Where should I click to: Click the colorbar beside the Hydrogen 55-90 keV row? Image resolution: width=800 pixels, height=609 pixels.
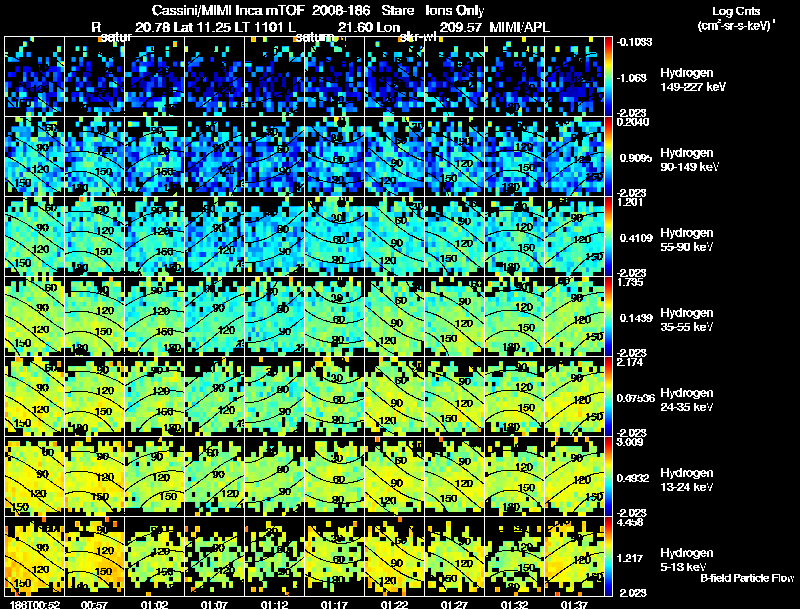pyautogui.click(x=608, y=236)
